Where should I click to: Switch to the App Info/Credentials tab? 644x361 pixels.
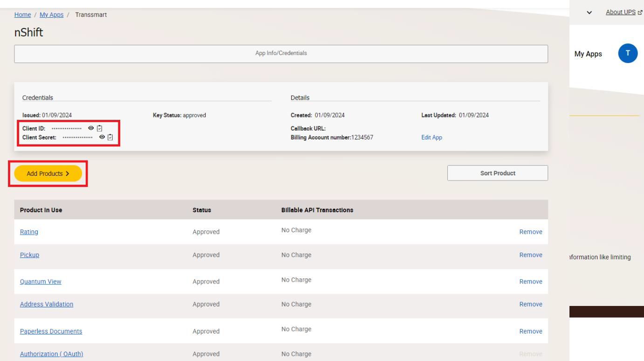tap(282, 52)
